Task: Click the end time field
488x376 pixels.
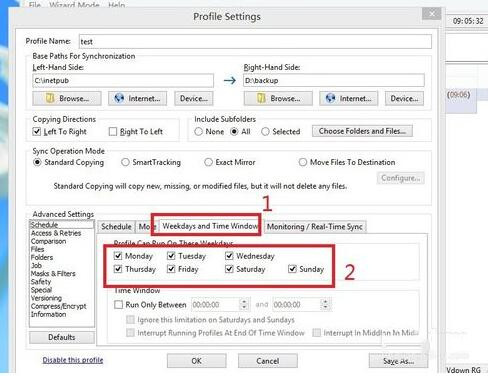Action: [296, 305]
